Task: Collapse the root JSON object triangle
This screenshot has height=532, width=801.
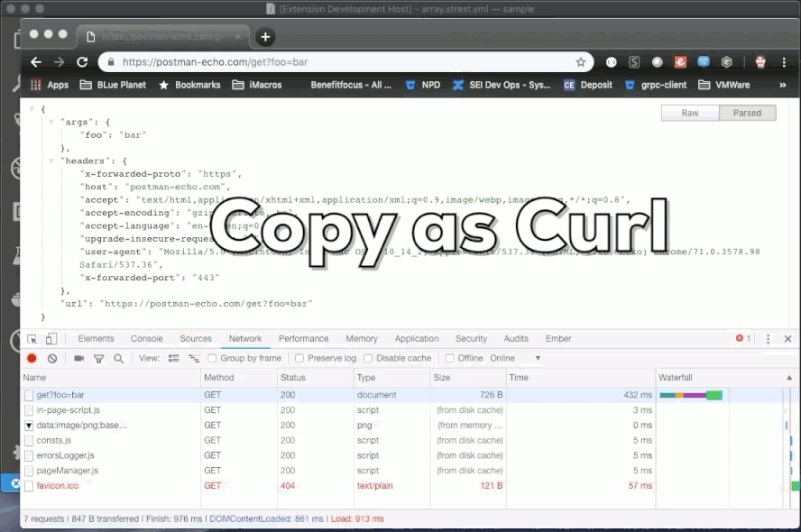Action: click(32, 109)
